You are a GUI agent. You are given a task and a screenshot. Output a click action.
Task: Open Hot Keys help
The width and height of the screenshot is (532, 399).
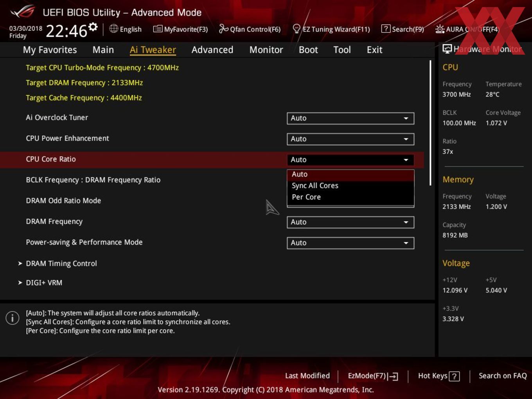439,376
